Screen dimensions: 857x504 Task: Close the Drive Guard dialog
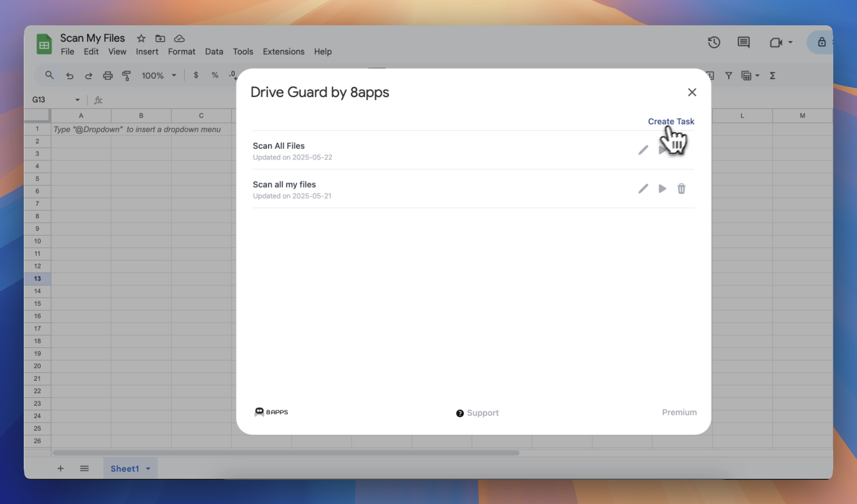pyautogui.click(x=692, y=92)
